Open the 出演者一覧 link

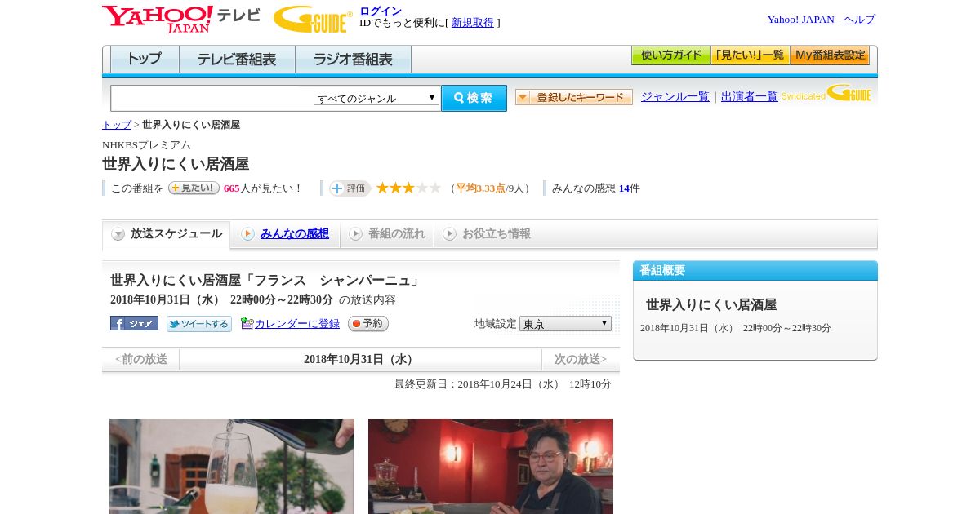[750, 96]
